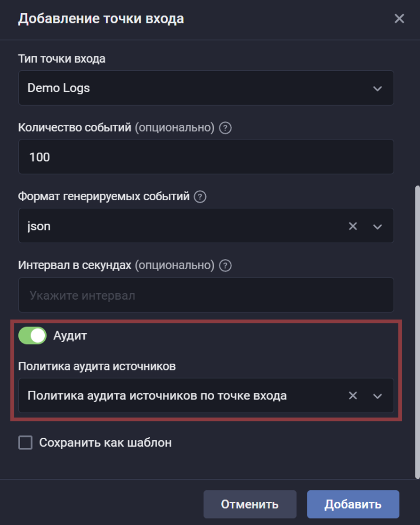Disable the Аудит toggle
Image resolution: width=420 pixels, height=525 pixels.
click(x=32, y=336)
